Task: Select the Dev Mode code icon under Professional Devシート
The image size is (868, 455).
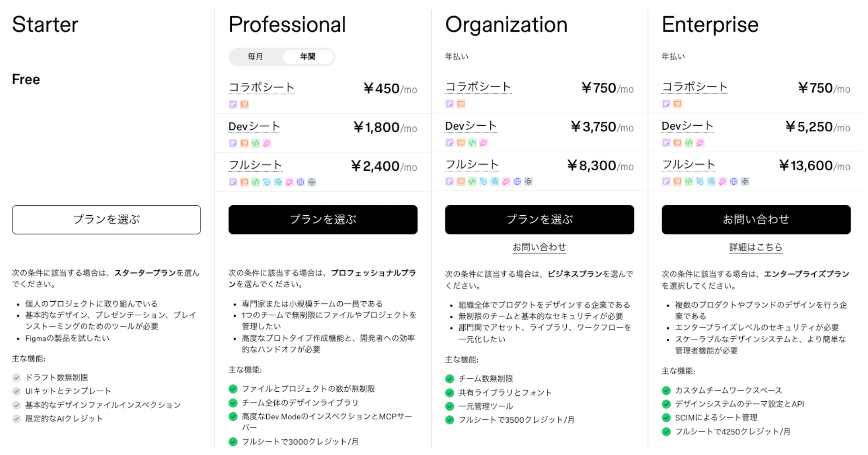Action: (x=256, y=143)
